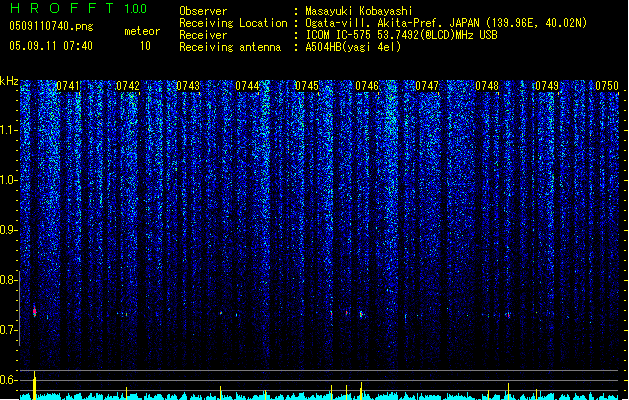Viewport: 629px width, 400px height.
Task: Click the 0750 time marker
Action: coord(607,86)
